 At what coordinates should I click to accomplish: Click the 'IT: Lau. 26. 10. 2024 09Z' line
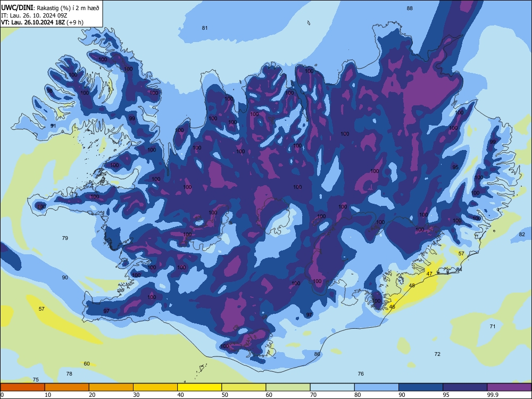(x=34, y=15)
